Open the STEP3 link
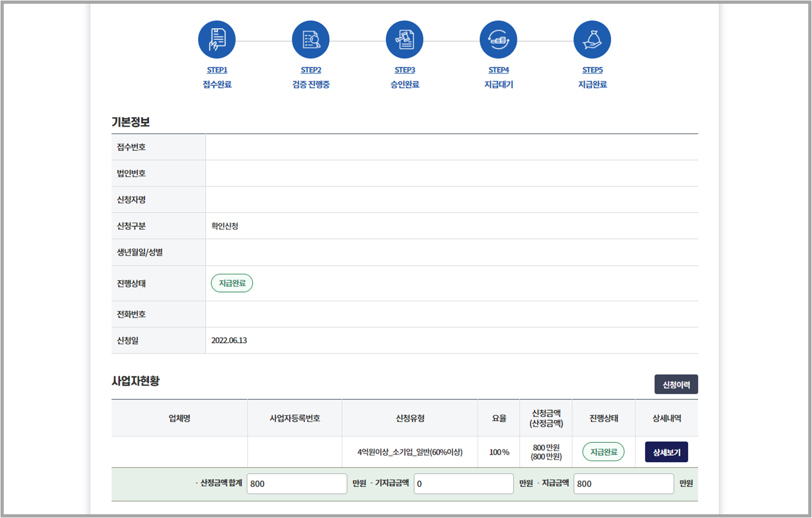The width and height of the screenshot is (812, 518). pyautogui.click(x=405, y=70)
